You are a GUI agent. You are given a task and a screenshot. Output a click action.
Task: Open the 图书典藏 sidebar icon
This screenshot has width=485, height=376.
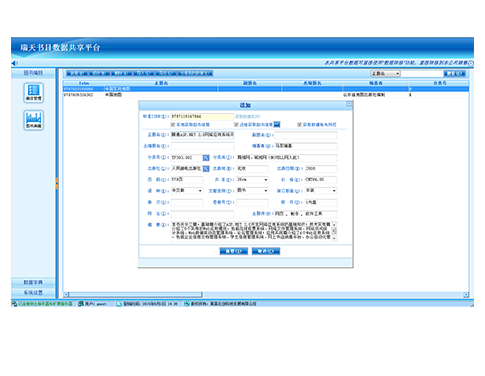34,120
